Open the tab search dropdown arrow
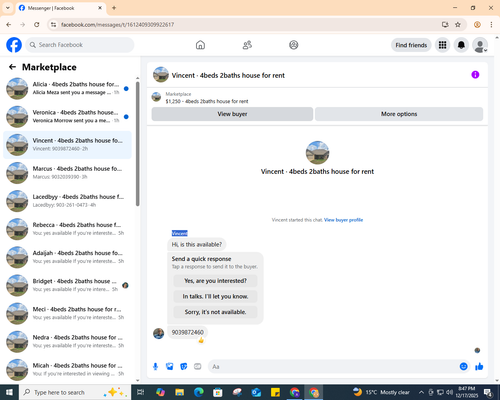Screen dimensions: 500x400 (x=8, y=8)
